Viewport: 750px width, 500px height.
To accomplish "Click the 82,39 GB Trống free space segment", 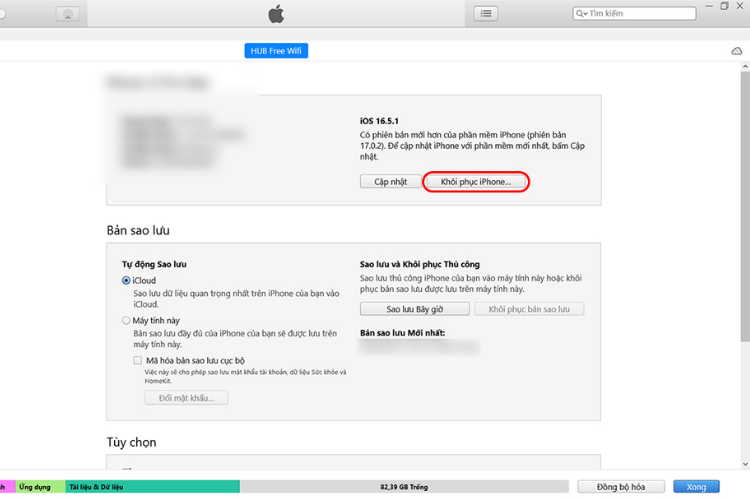I will pos(404,487).
